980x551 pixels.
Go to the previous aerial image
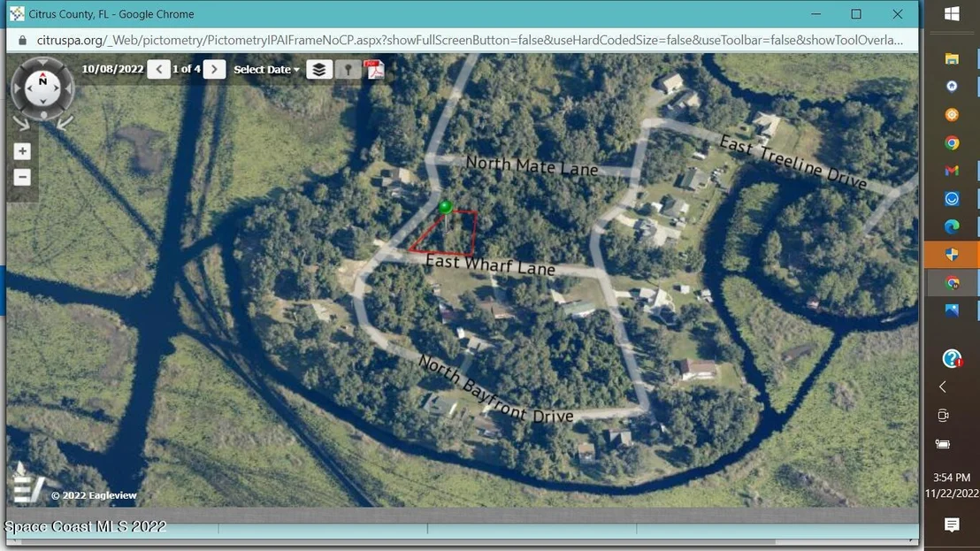coord(158,69)
